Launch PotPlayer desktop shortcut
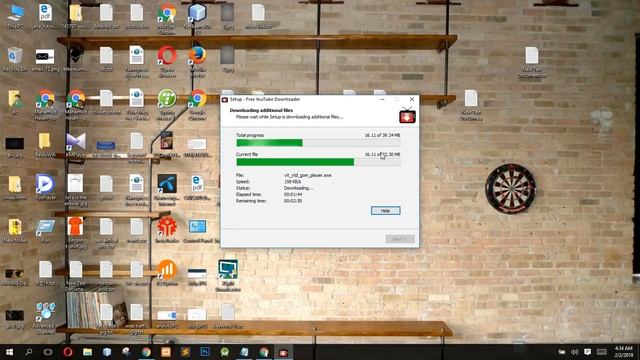This screenshot has height=360, width=640. [x=45, y=187]
